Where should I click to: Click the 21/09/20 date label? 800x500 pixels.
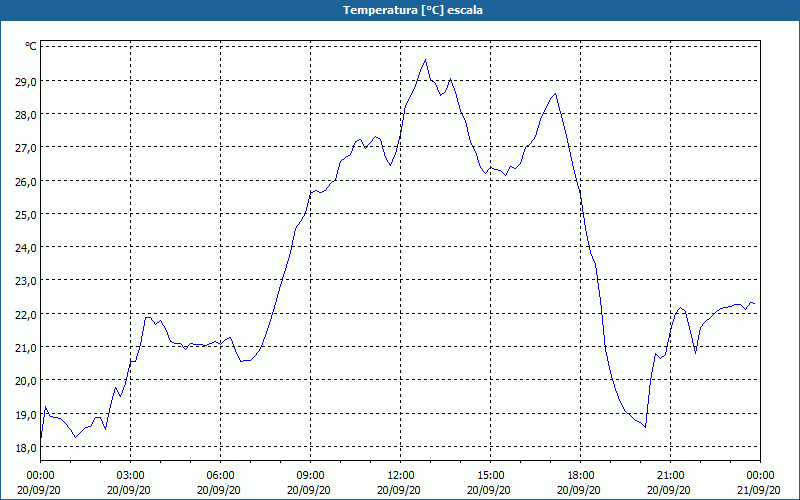coord(759,490)
